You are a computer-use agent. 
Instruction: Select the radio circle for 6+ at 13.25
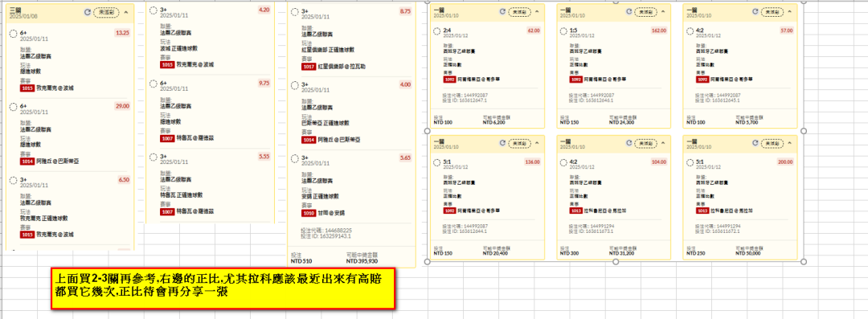(14, 34)
